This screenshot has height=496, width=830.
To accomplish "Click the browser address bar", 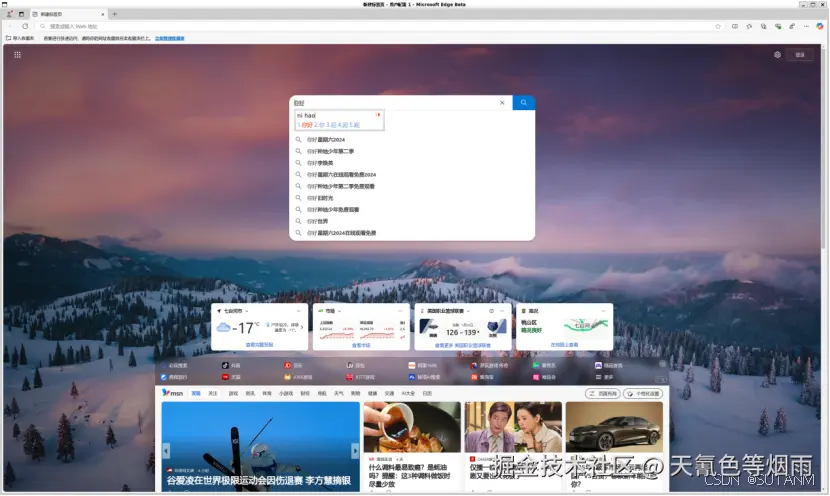I will 376,26.
